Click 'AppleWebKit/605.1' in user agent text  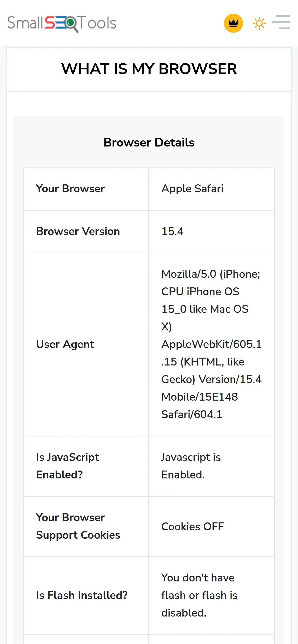(x=211, y=344)
